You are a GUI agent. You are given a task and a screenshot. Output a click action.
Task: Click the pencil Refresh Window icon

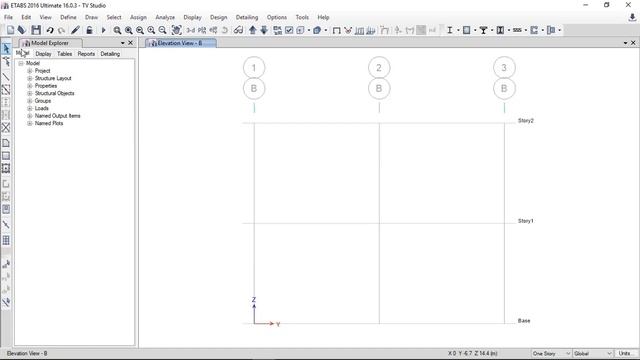75,30
